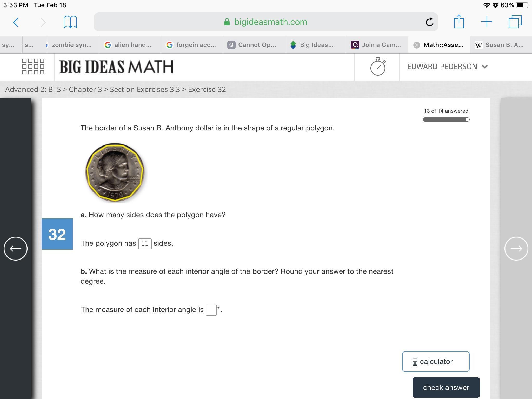Tap the Safari back arrow
This screenshot has width=532, height=399.
point(16,22)
